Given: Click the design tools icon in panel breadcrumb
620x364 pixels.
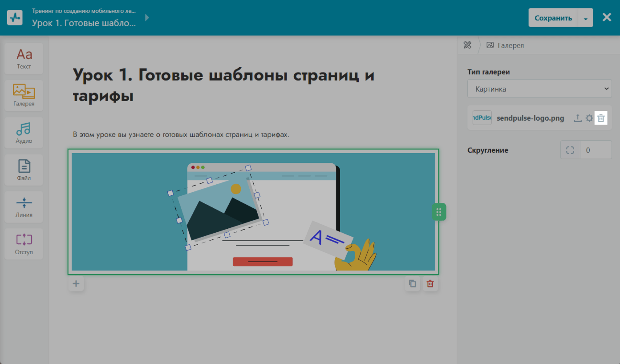Looking at the screenshot, I should pos(467,45).
